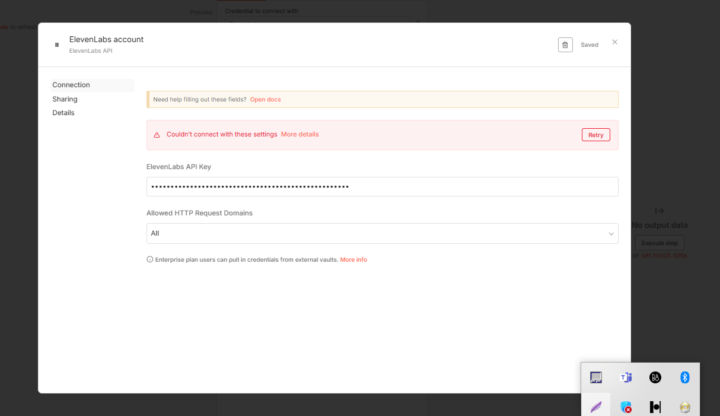720x416 pixels.
Task: Open More info about external vaults
Action: pos(354,260)
